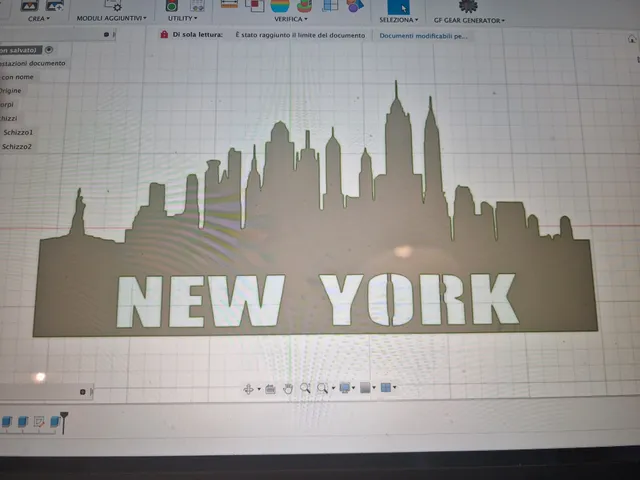Open the SELEZIONA dropdown menu
640x480 pixels.
pos(398,20)
